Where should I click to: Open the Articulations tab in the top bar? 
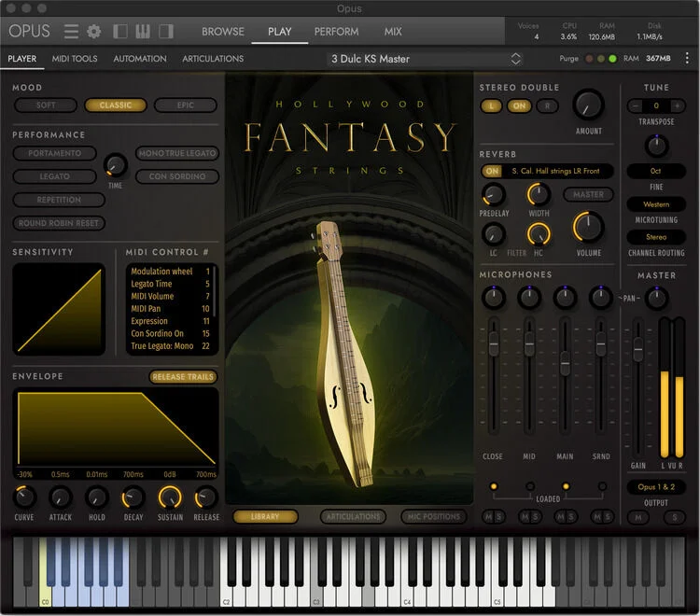tap(213, 59)
